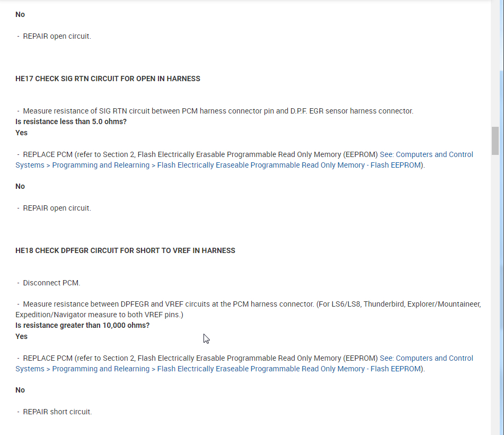Click the HE18 CHECK DPFEGR CIRCUIT heading
The height and width of the screenshot is (435, 504).
pyautogui.click(x=125, y=250)
